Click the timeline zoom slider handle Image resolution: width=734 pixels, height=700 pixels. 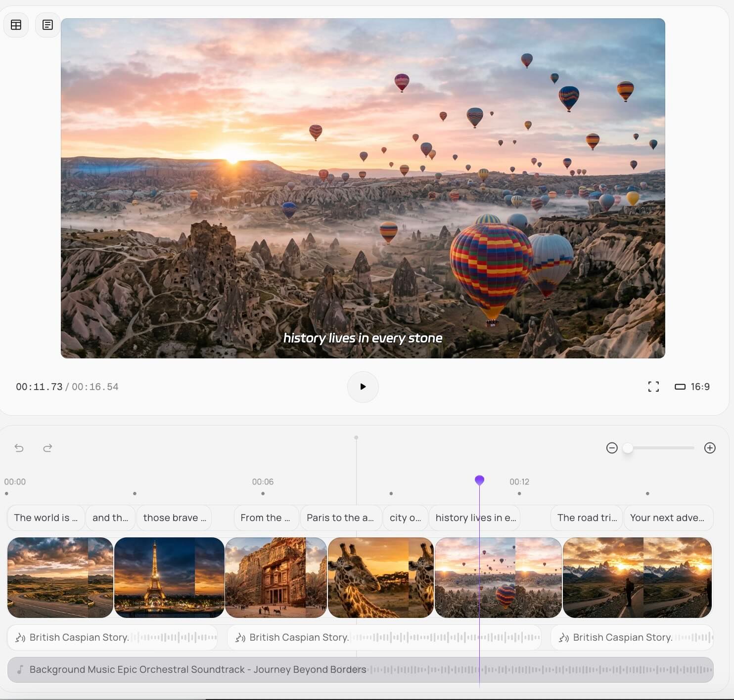pyautogui.click(x=628, y=448)
